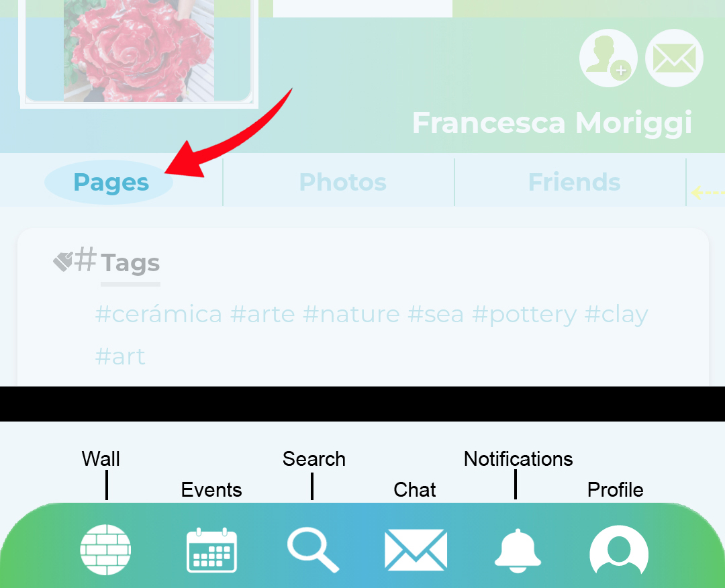
Task: Open the Events calendar icon
Action: pyautogui.click(x=211, y=550)
